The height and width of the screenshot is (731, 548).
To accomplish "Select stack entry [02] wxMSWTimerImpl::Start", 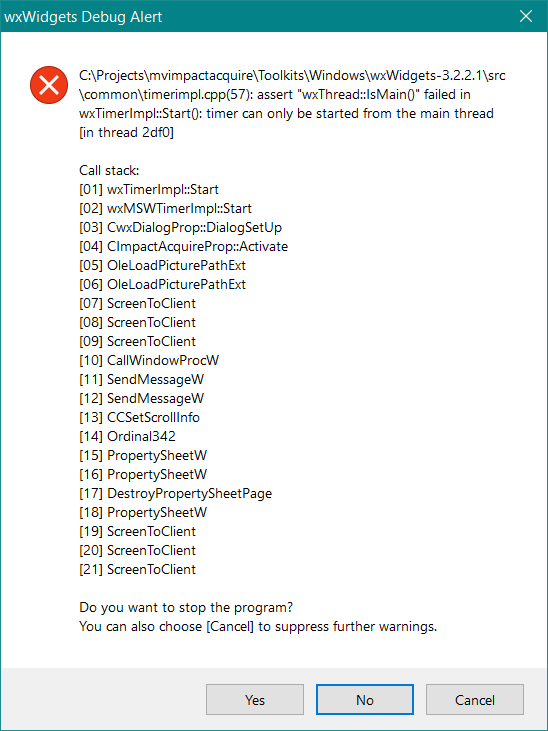I will [166, 208].
